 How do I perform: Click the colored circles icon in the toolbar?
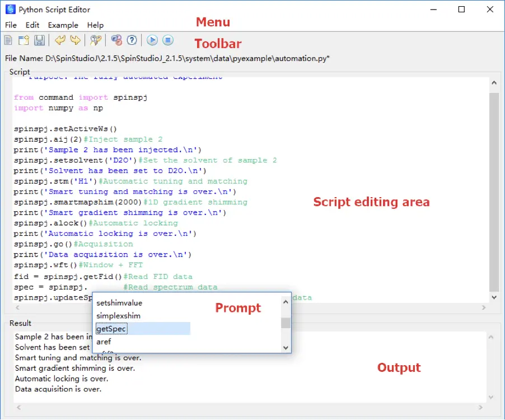tap(116, 40)
